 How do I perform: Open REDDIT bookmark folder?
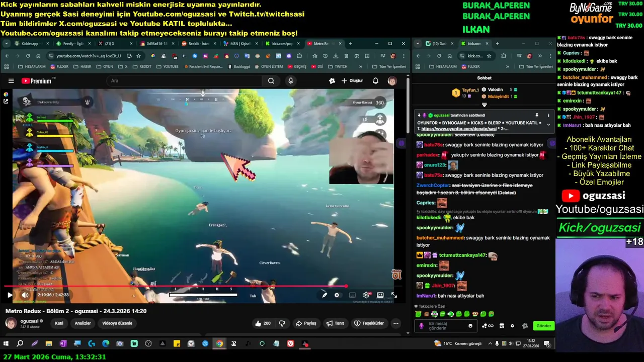pyautogui.click(x=141, y=66)
